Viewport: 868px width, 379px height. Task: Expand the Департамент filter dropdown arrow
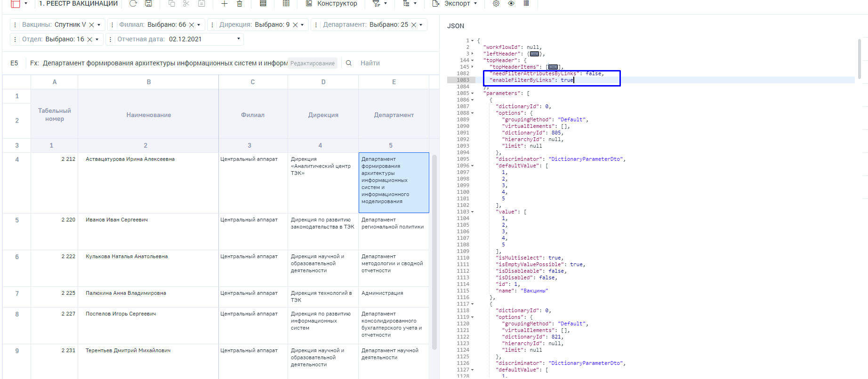[421, 25]
